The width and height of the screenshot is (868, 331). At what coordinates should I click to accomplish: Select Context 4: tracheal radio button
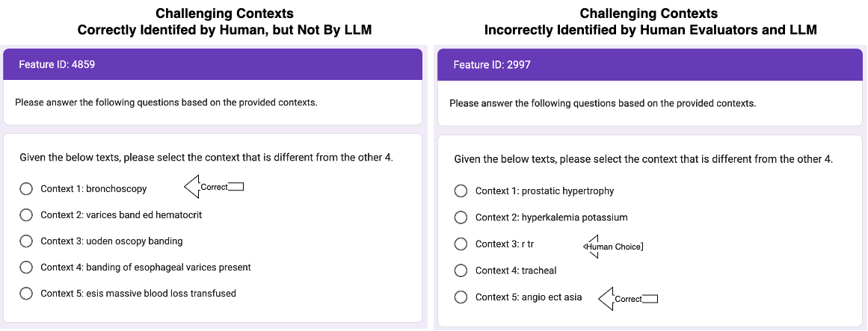point(461,270)
